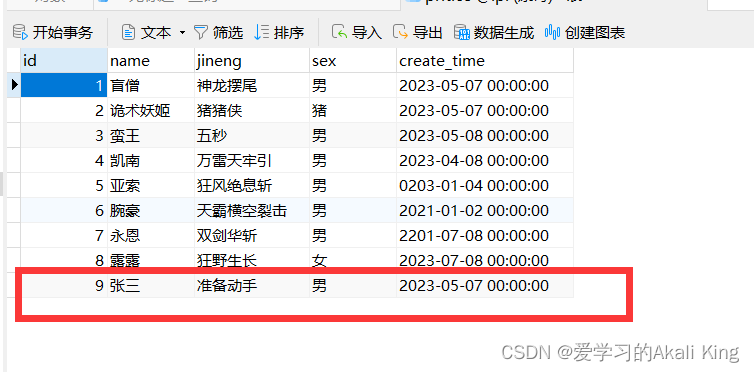
Task: Click the jineng cell 万雷天牢引
Action: tap(252, 161)
